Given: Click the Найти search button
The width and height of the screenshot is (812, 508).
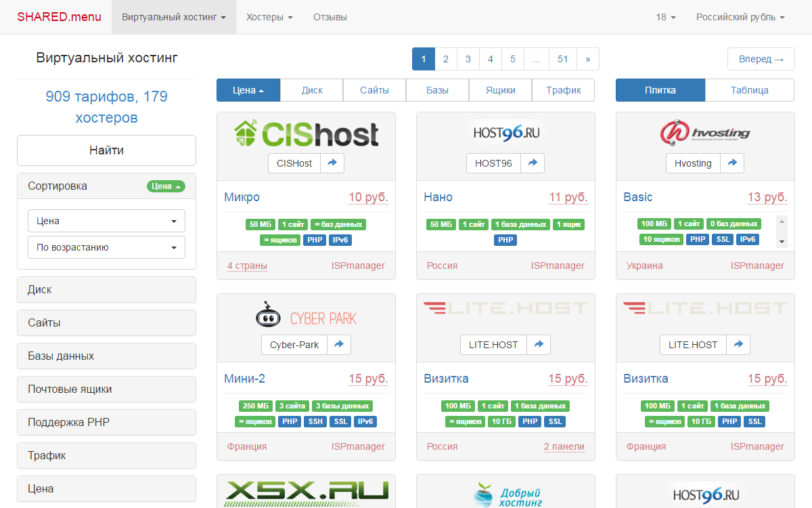Looking at the screenshot, I should point(106,150).
